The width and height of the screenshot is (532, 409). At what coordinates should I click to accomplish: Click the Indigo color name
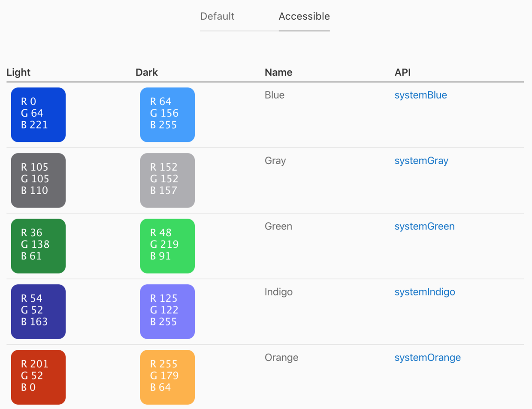click(278, 292)
